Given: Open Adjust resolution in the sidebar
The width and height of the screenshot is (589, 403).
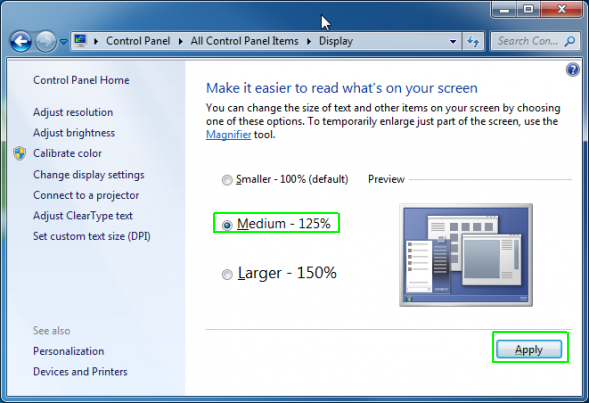Looking at the screenshot, I should (x=73, y=112).
